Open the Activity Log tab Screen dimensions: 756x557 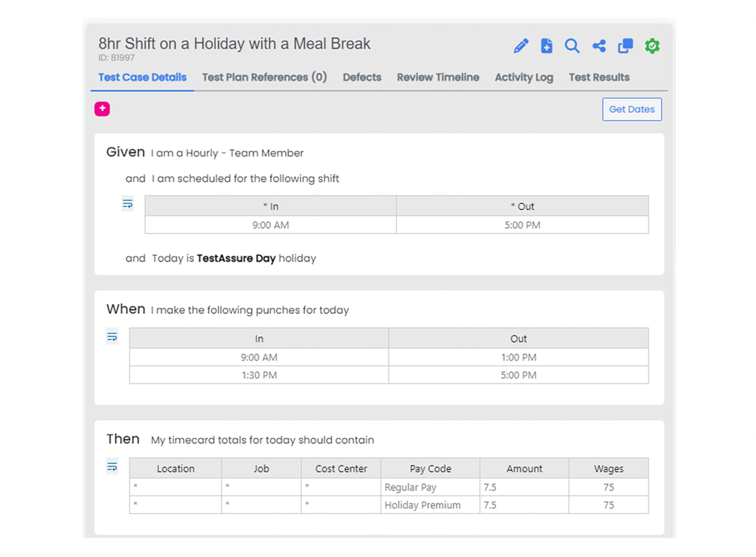click(524, 77)
